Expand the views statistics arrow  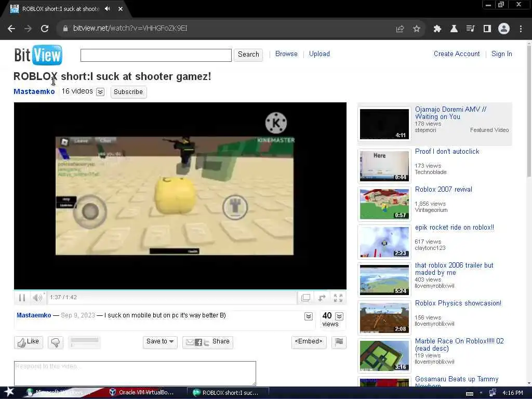point(339,316)
